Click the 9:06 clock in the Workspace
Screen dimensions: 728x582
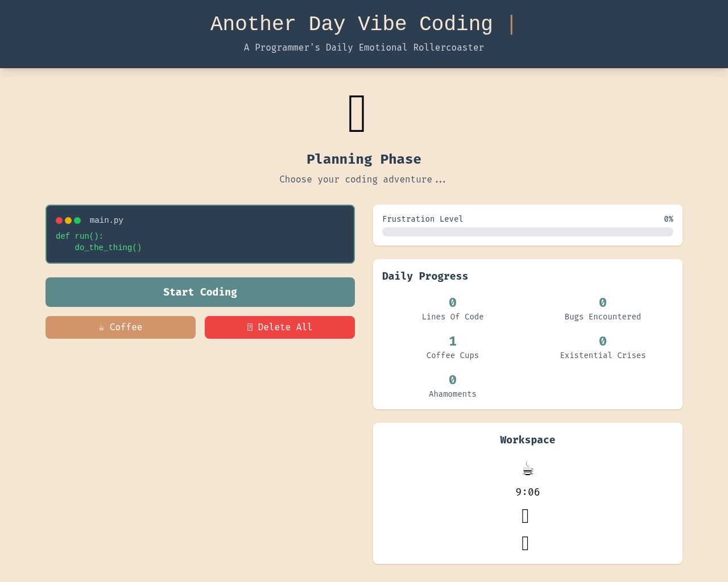click(527, 492)
